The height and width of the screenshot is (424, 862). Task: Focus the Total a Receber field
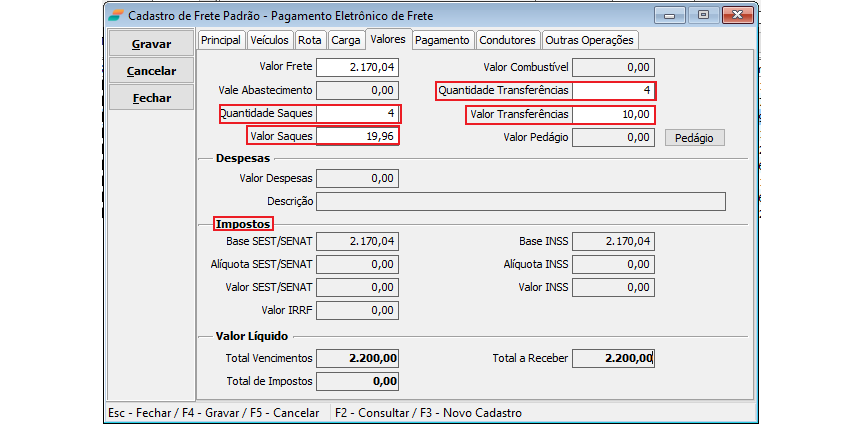click(614, 358)
